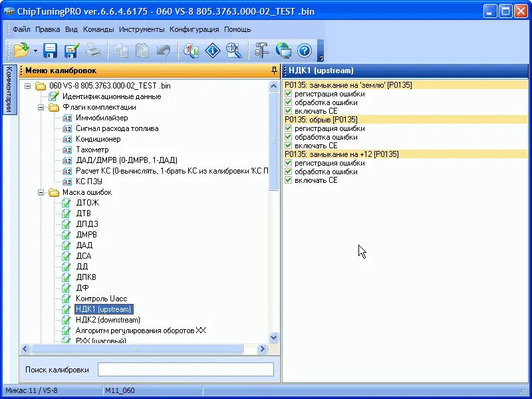Select ДАД/ДМРВ flag item

pyautogui.click(x=126, y=160)
